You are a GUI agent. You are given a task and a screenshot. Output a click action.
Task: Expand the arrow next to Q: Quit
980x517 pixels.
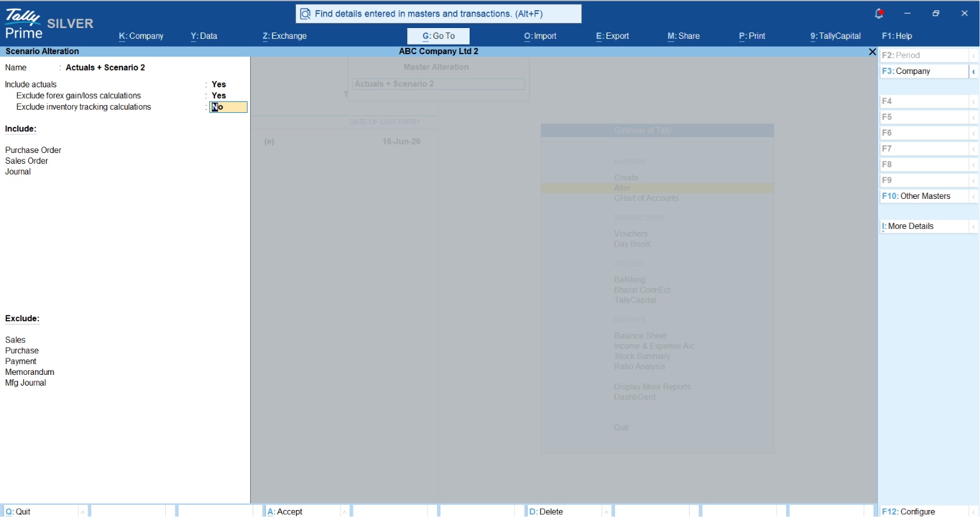pyautogui.click(x=83, y=511)
